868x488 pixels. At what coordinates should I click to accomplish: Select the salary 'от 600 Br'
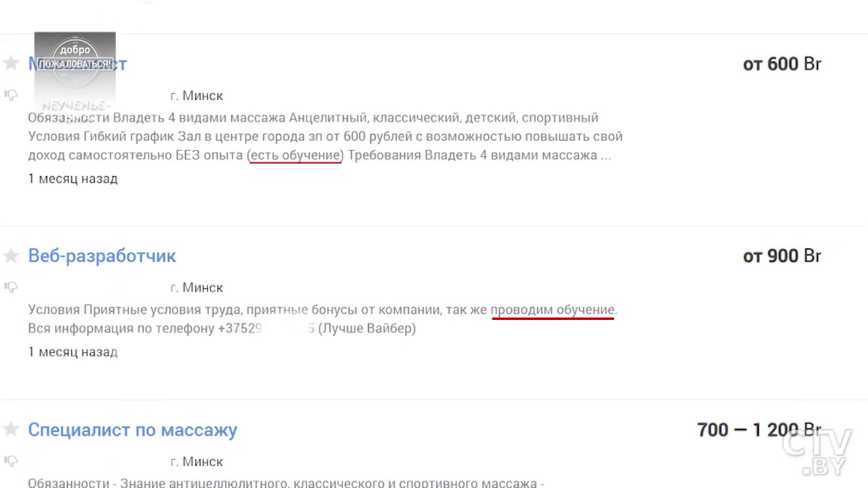tap(782, 64)
